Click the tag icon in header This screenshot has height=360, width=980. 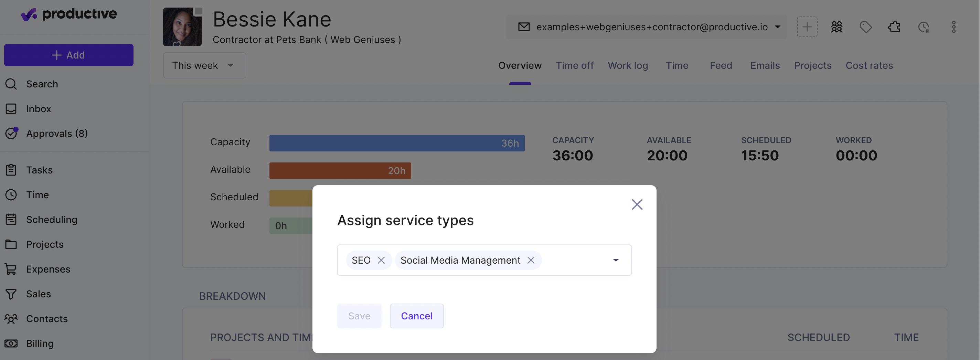(865, 27)
